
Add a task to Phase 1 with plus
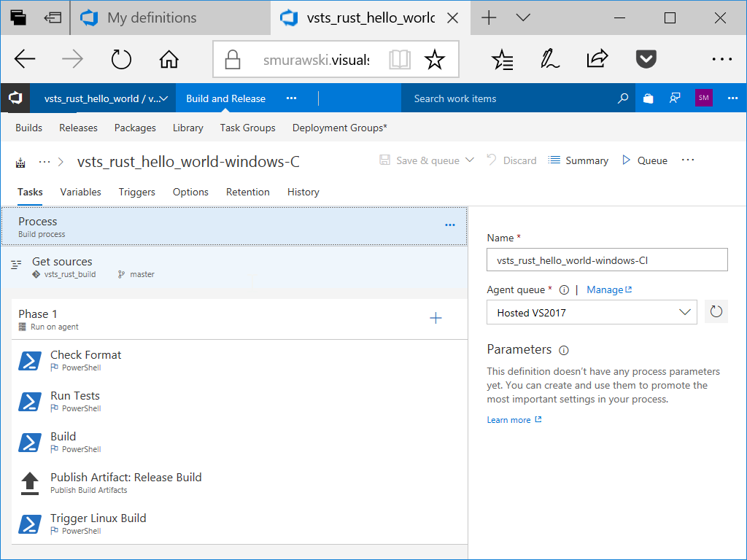click(x=436, y=318)
